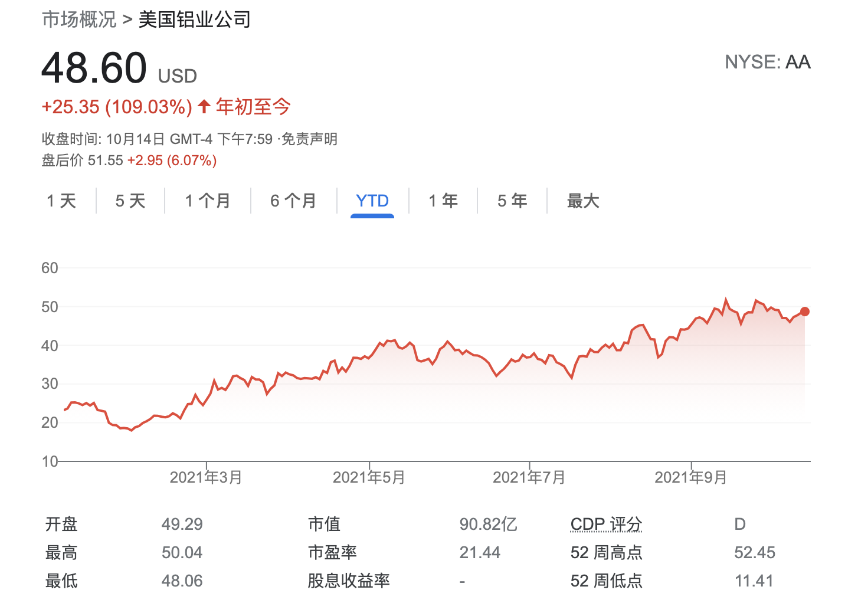
Task: Click the 最低 value 48.06
Action: click(x=182, y=581)
